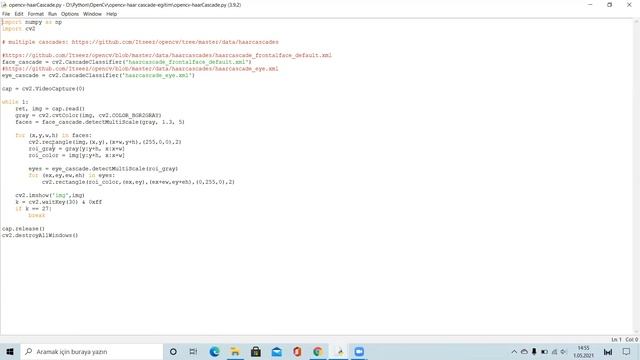This screenshot has width=640, height=360.
Task: Open the clock and date flyout
Action: point(584,351)
